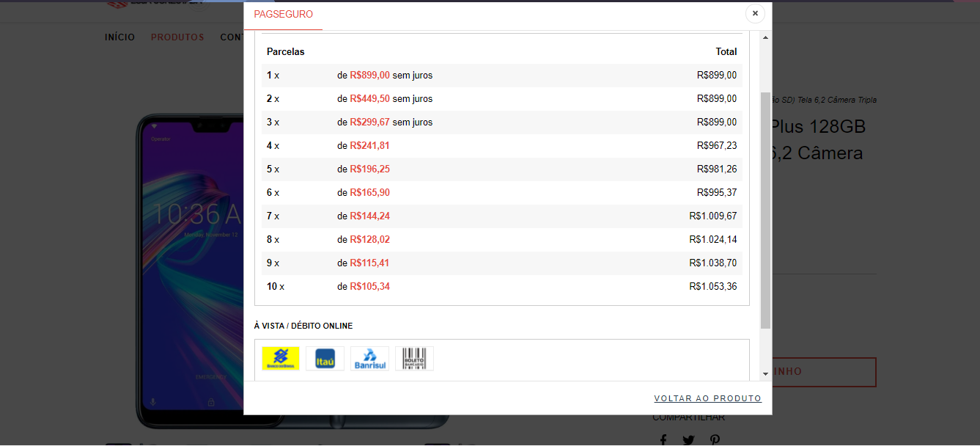
Task: Click the total R$1.053,36 value
Action: 713,287
